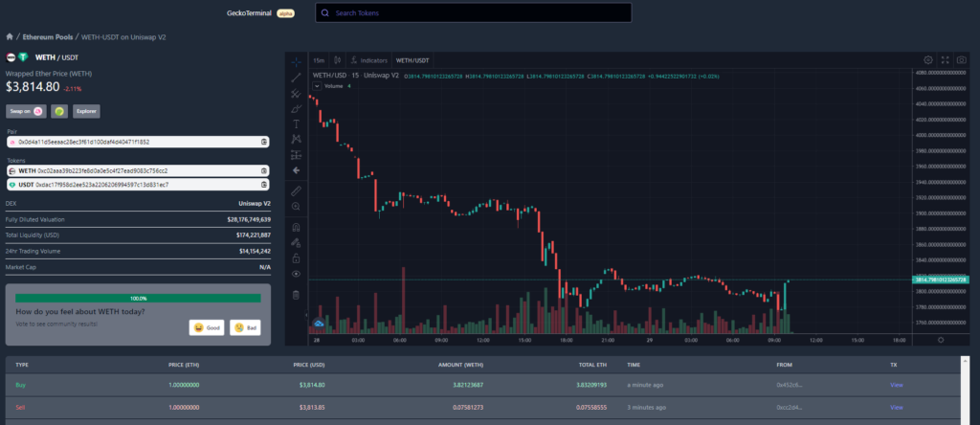980x425 pixels.
Task: Click the 0xcc2d4... sender address
Action: click(789, 408)
